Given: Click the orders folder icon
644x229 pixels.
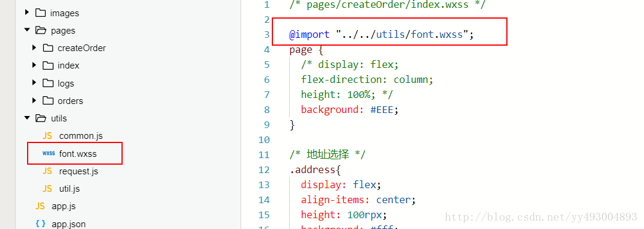Looking at the screenshot, I should point(48,100).
